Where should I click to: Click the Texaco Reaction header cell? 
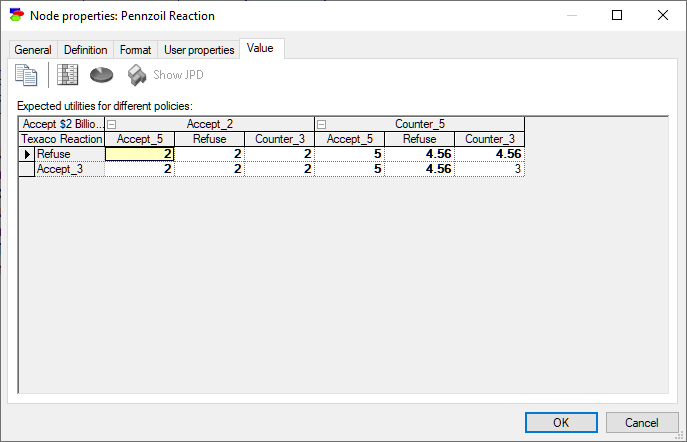point(62,139)
